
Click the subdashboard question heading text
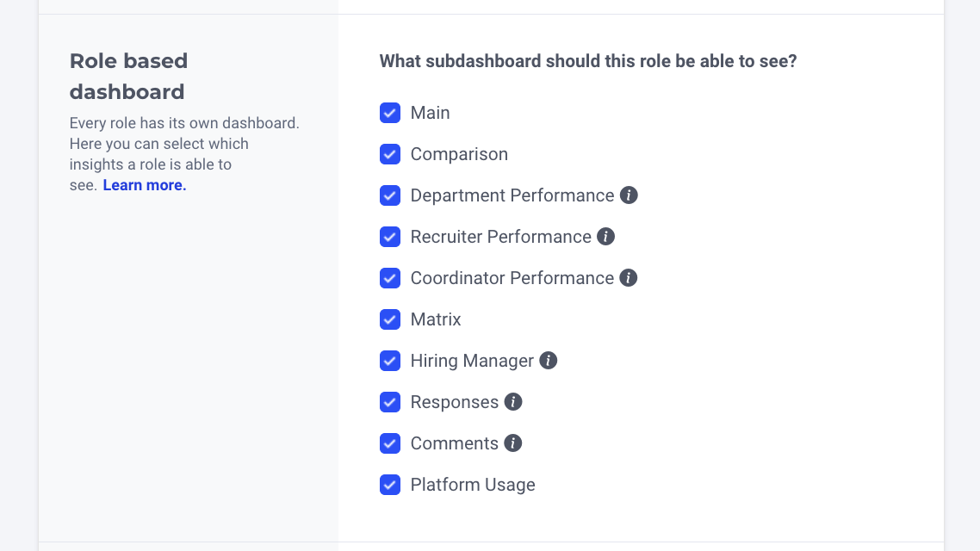coord(587,61)
